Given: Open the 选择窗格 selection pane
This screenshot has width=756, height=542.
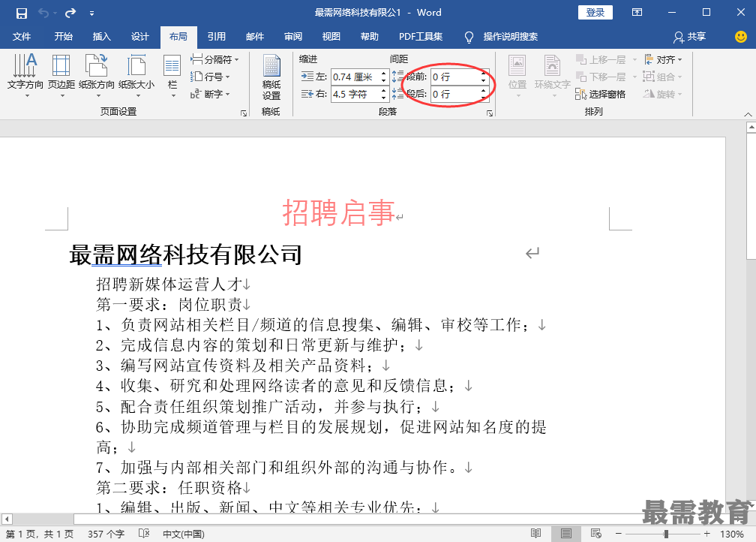Looking at the screenshot, I should pos(600,94).
